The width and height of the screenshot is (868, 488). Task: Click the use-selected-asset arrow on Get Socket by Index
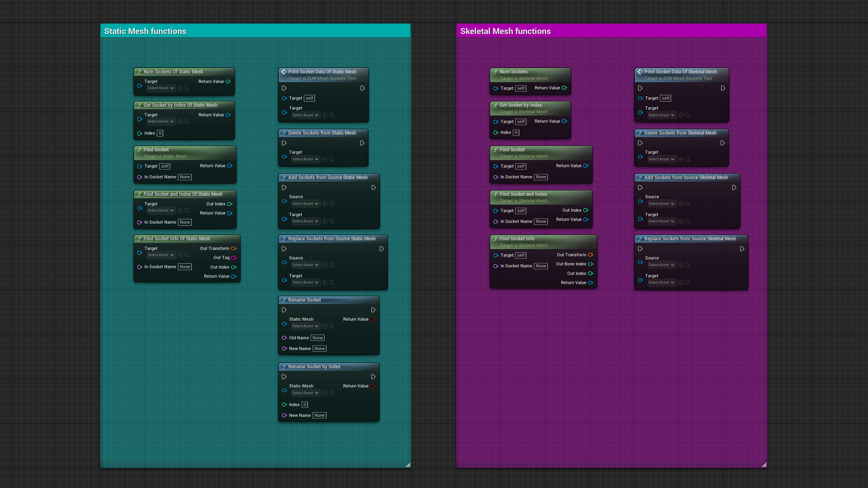click(180, 121)
